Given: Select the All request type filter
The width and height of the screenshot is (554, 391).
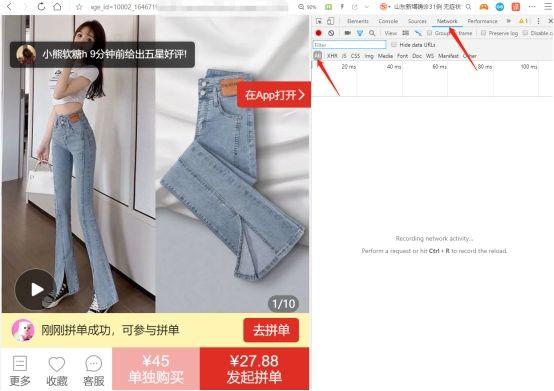Looking at the screenshot, I should 318,55.
